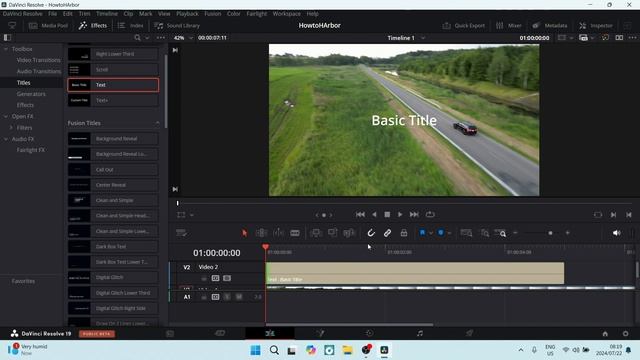640x360 pixels.
Task: Open the Fusion menu
Action: pyautogui.click(x=213, y=13)
